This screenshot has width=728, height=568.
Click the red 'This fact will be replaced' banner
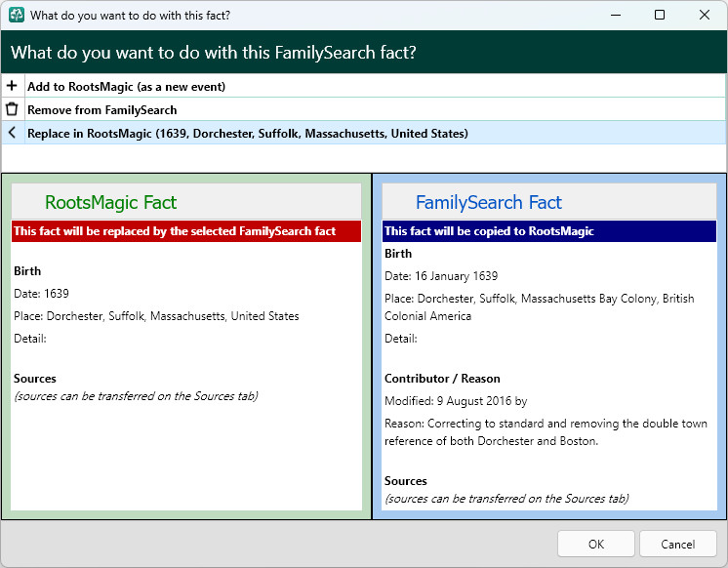tap(186, 231)
